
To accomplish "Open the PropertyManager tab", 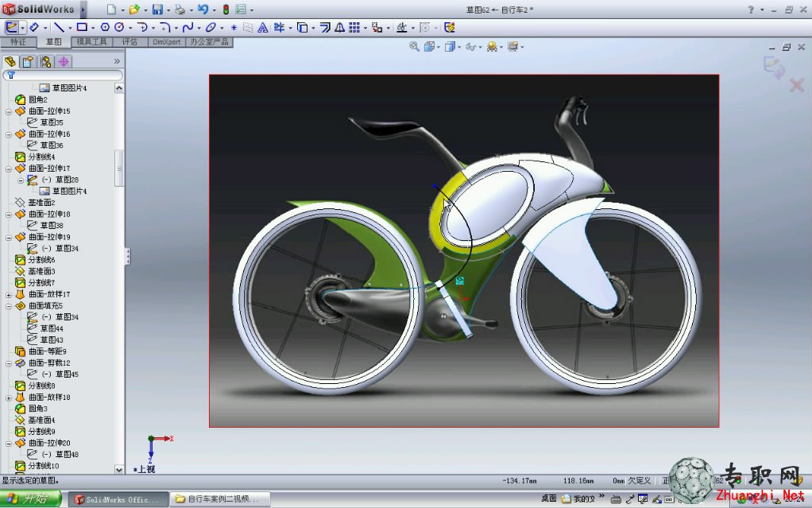I will pyautogui.click(x=28, y=62).
